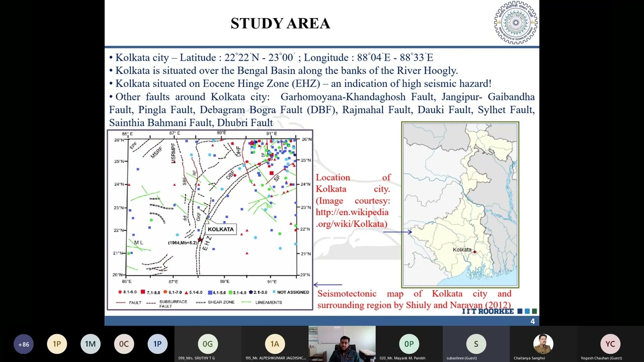Click the West Bengal location map image
Image resolution: width=644 pixels, height=362 pixels.
click(460, 205)
